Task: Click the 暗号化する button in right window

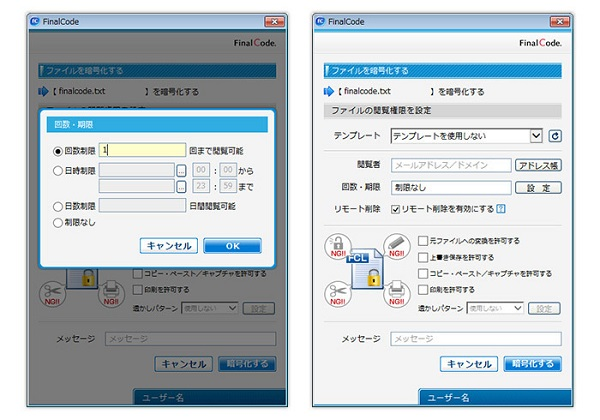Action: tap(531, 364)
